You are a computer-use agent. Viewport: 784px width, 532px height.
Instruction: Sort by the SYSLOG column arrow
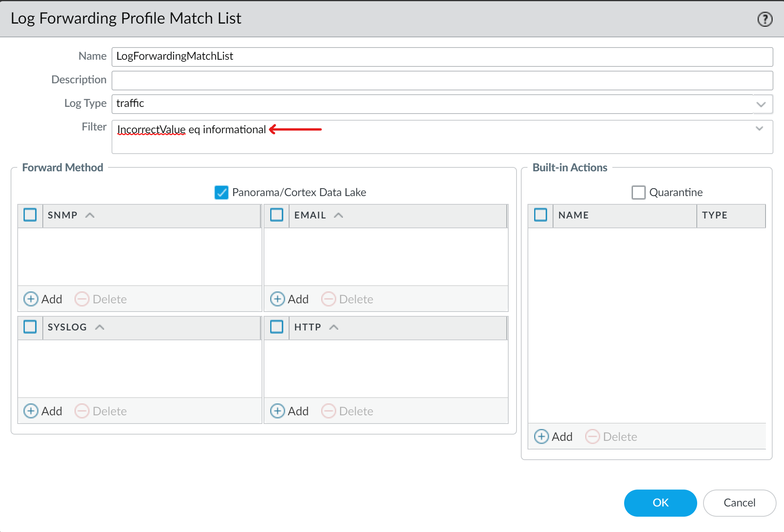coord(100,327)
